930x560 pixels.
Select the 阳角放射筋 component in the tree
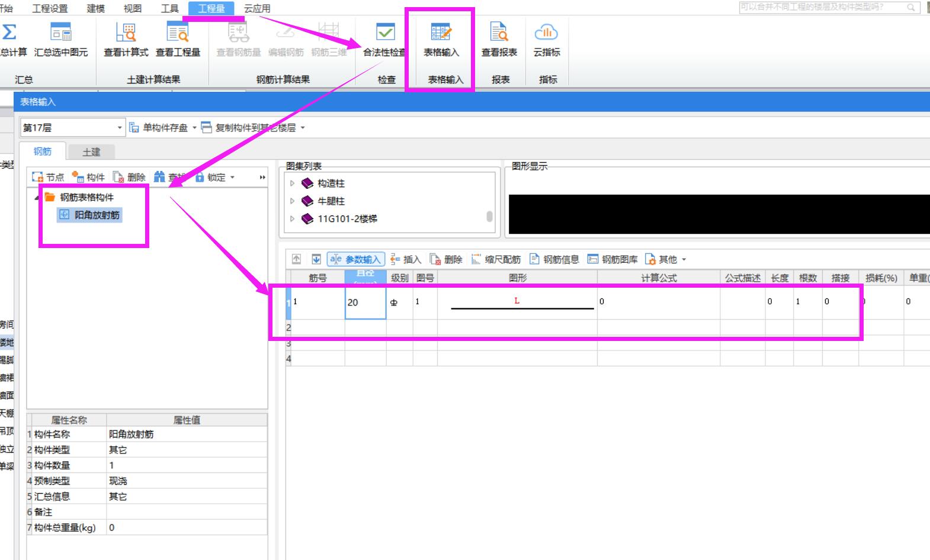89,215
